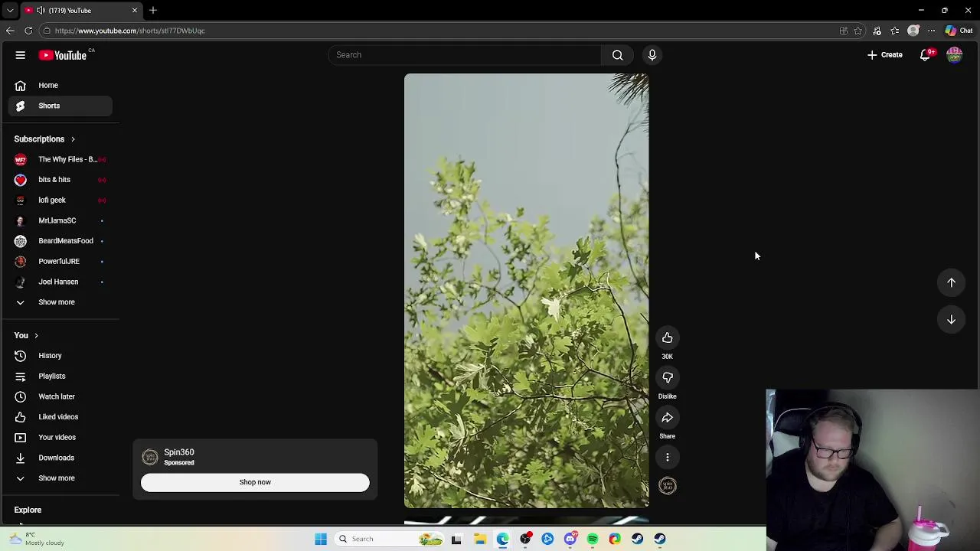Open the Spin360 sponsor name
Image resolution: width=980 pixels, height=551 pixels.
click(x=179, y=452)
